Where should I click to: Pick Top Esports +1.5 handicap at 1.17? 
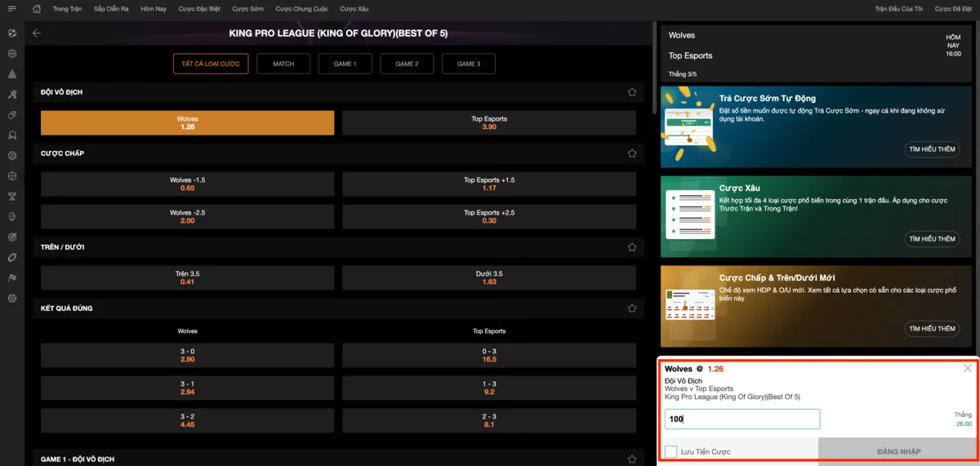click(x=489, y=184)
